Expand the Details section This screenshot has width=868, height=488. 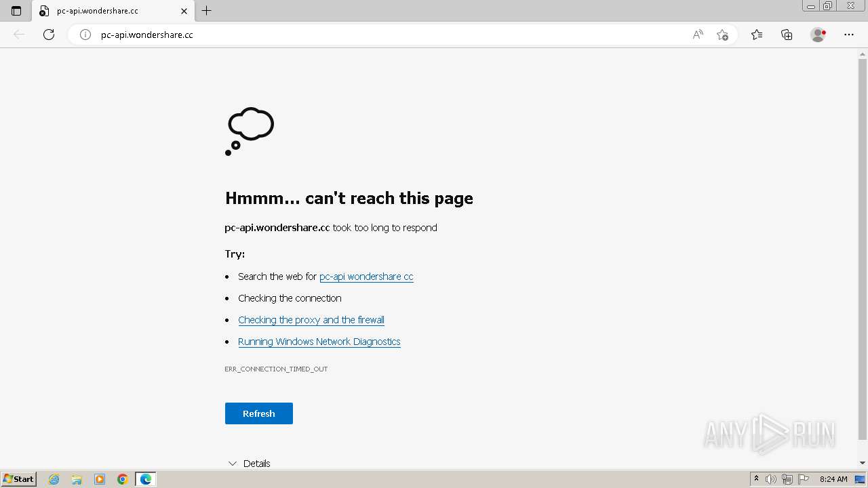[x=249, y=464]
